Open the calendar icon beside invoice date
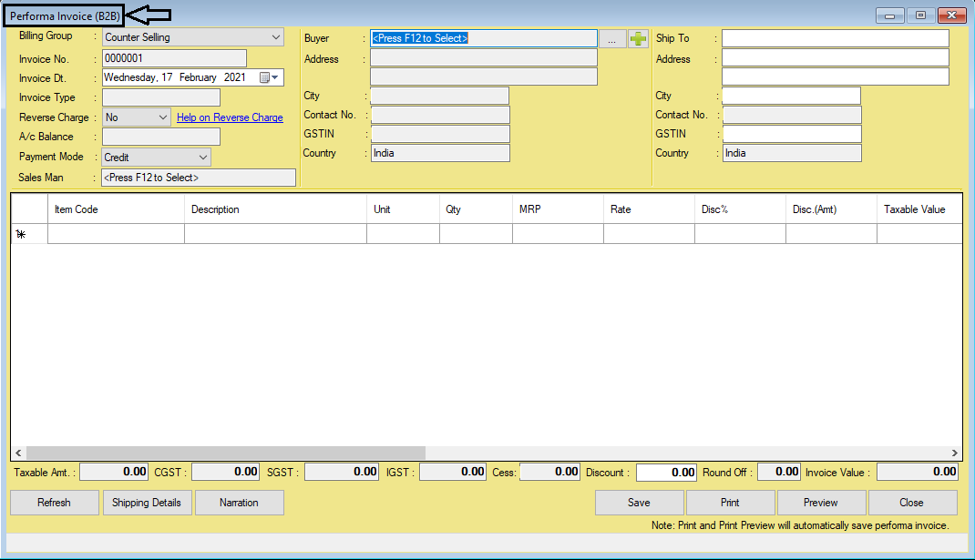Screen dimensions: 975x560 [264, 77]
